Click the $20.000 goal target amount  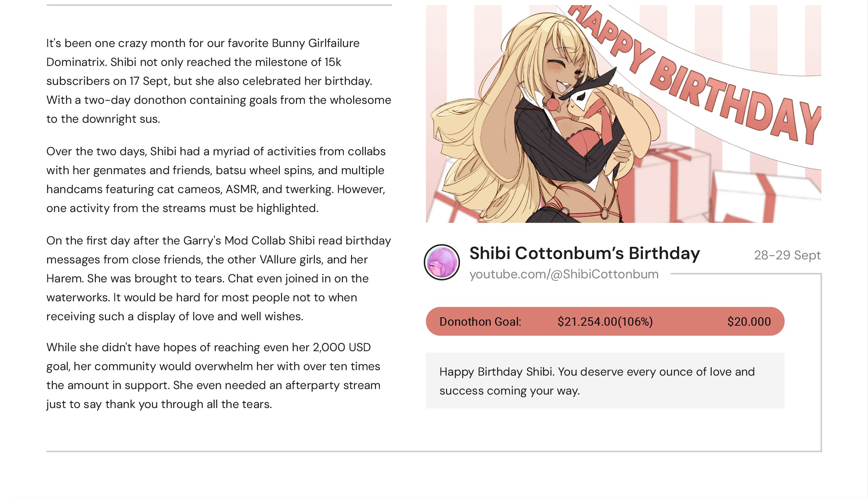pyautogui.click(x=749, y=322)
